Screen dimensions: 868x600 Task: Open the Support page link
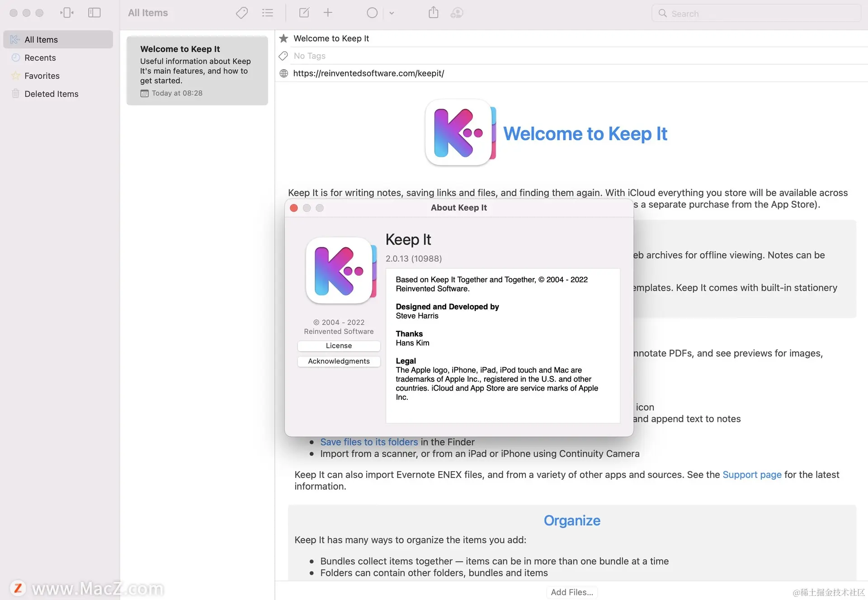click(x=752, y=475)
